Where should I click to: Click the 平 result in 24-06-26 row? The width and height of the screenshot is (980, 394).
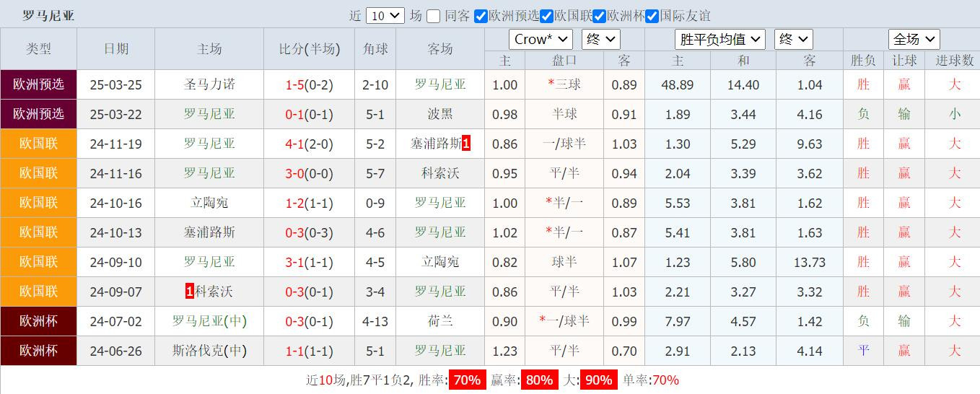pos(864,351)
